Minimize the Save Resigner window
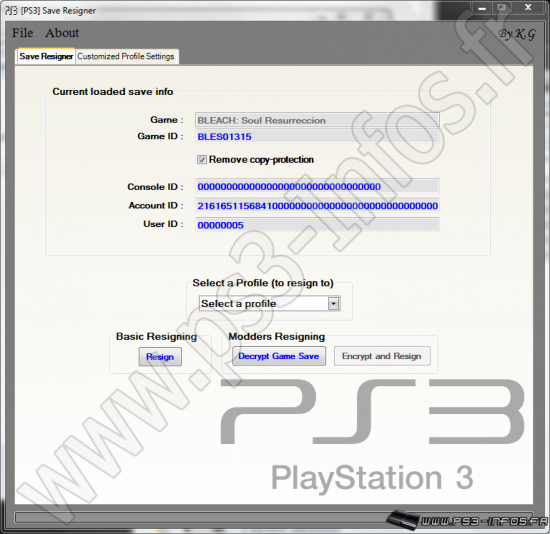 pos(482,8)
